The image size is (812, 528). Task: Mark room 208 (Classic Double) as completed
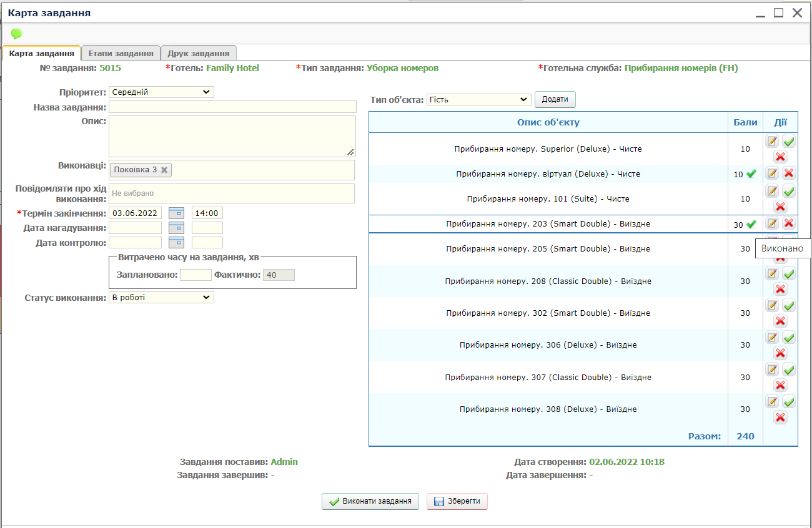tap(789, 274)
